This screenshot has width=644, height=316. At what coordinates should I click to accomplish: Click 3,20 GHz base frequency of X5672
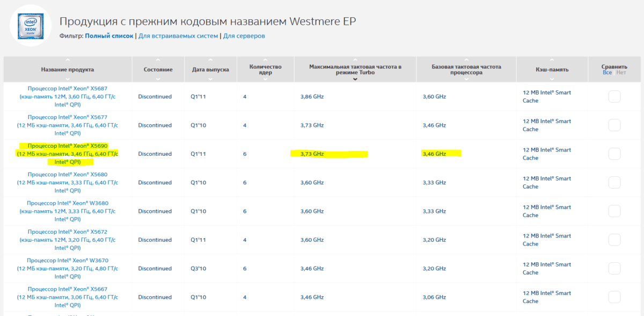point(434,240)
